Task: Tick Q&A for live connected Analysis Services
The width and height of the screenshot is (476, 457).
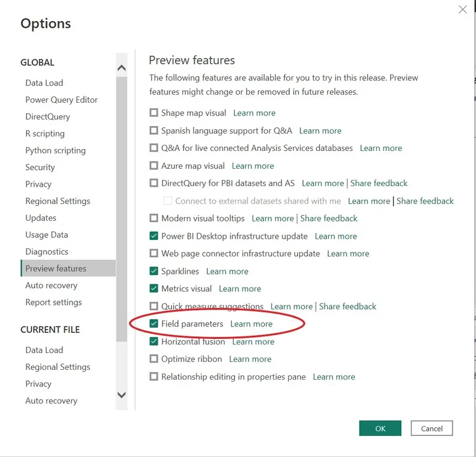Action: [154, 148]
